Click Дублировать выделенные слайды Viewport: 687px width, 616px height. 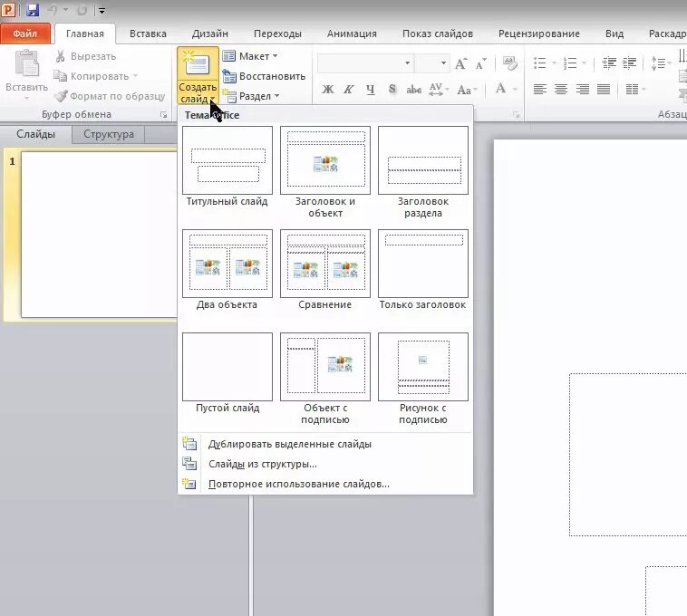325,444
